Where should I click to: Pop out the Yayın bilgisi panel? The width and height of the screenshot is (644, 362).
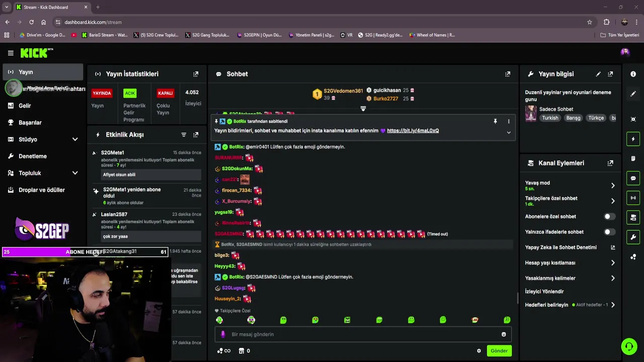(x=610, y=74)
